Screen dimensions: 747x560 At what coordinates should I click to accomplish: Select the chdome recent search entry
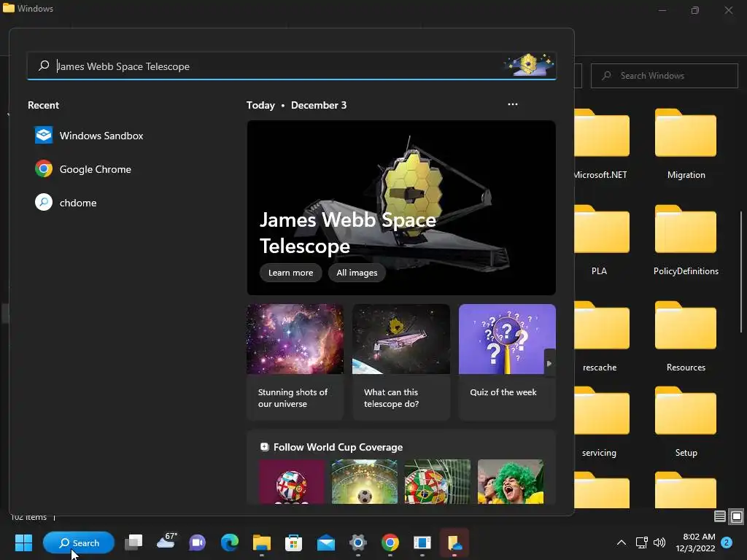66,203
